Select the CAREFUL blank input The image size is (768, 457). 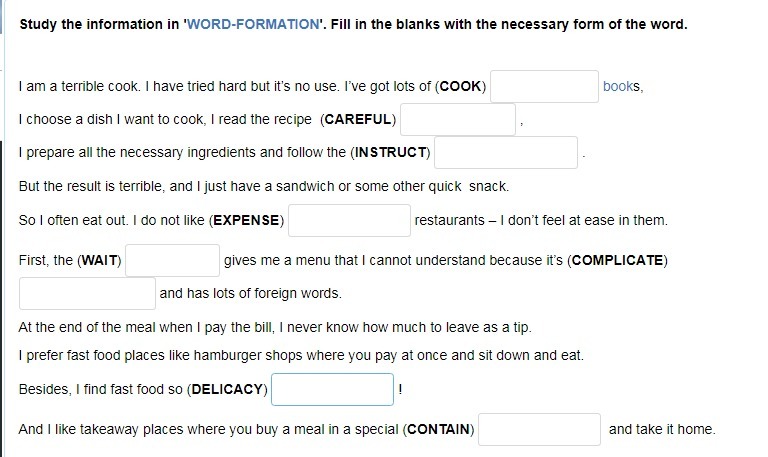pyautogui.click(x=457, y=120)
